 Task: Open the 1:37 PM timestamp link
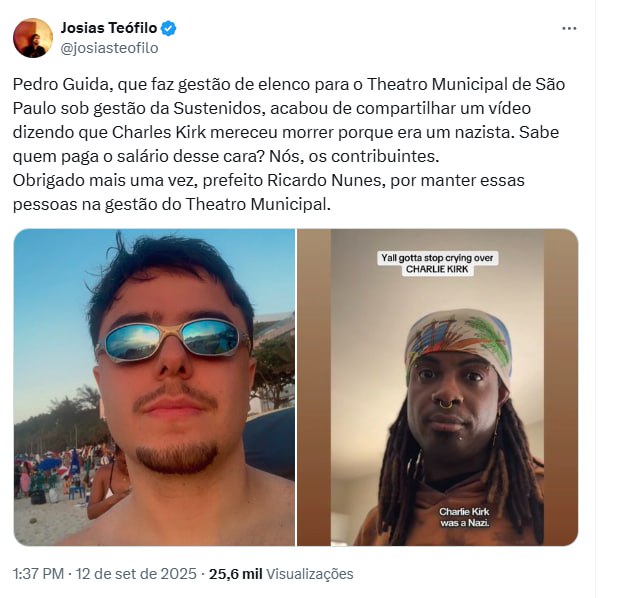pos(38,574)
